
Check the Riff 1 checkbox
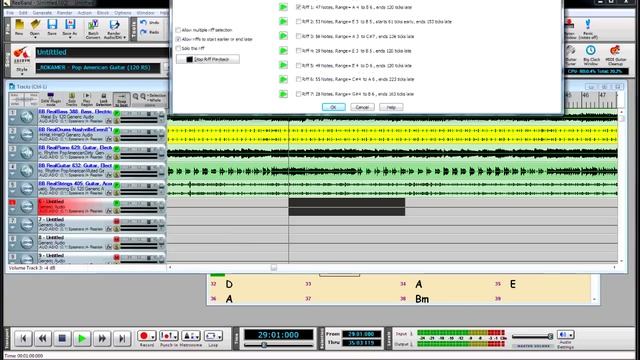tap(298, 7)
